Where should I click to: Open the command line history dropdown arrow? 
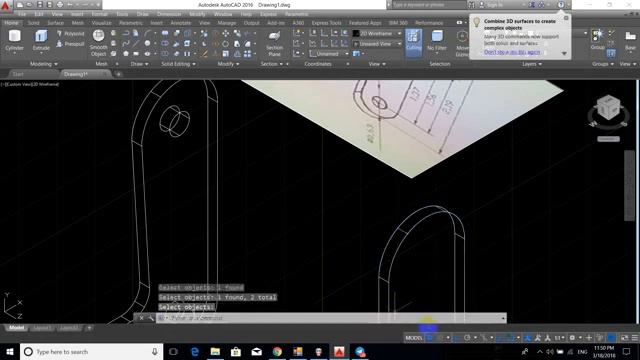503,318
